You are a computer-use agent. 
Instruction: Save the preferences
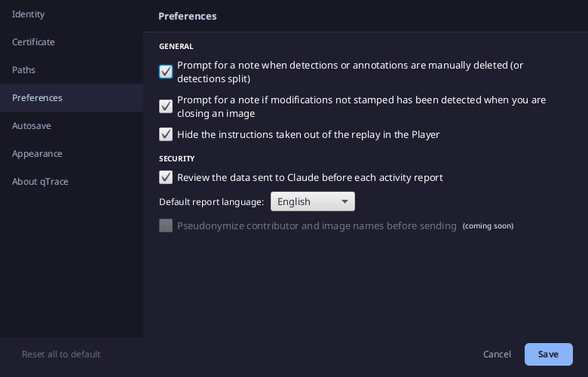click(x=548, y=354)
